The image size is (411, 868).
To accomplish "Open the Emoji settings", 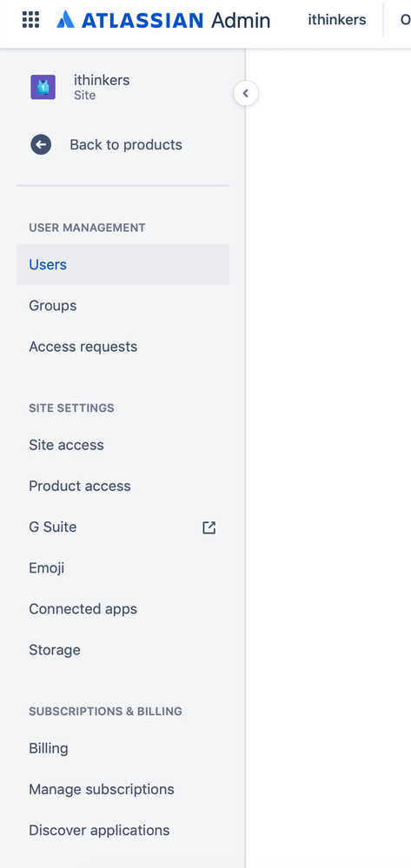I will tap(123, 568).
